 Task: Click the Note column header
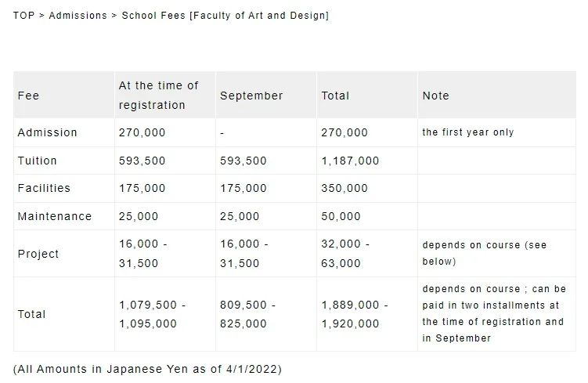point(435,96)
